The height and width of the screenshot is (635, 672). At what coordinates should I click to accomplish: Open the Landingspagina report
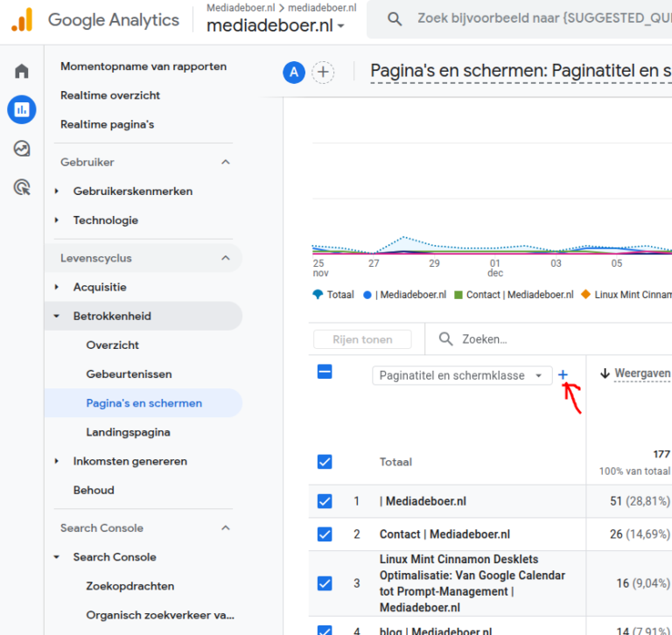point(128,432)
